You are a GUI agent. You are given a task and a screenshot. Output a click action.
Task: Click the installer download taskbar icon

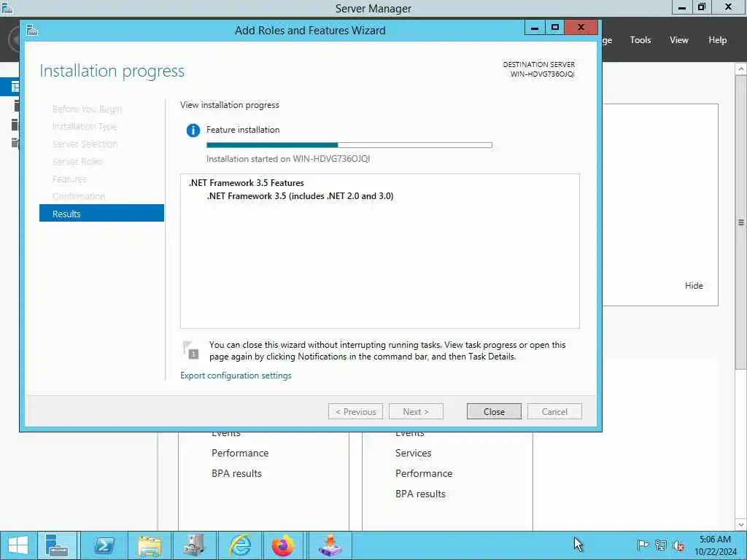[330, 545]
